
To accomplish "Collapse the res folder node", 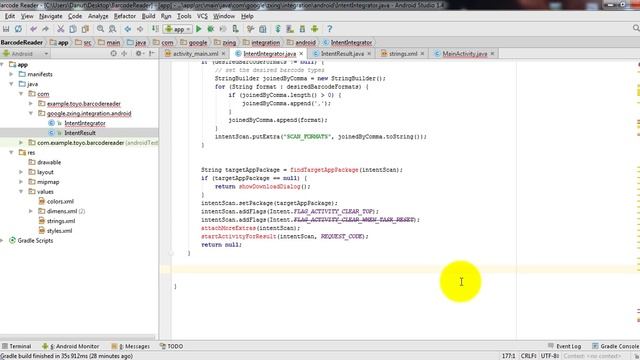I will [11, 152].
